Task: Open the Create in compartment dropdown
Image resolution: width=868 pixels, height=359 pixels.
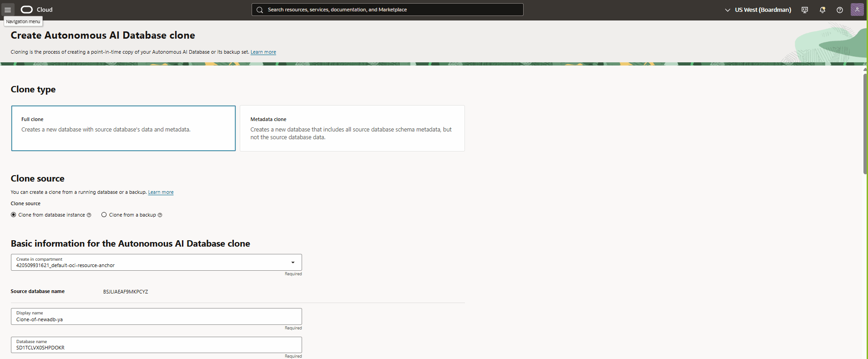Action: [x=156, y=262]
